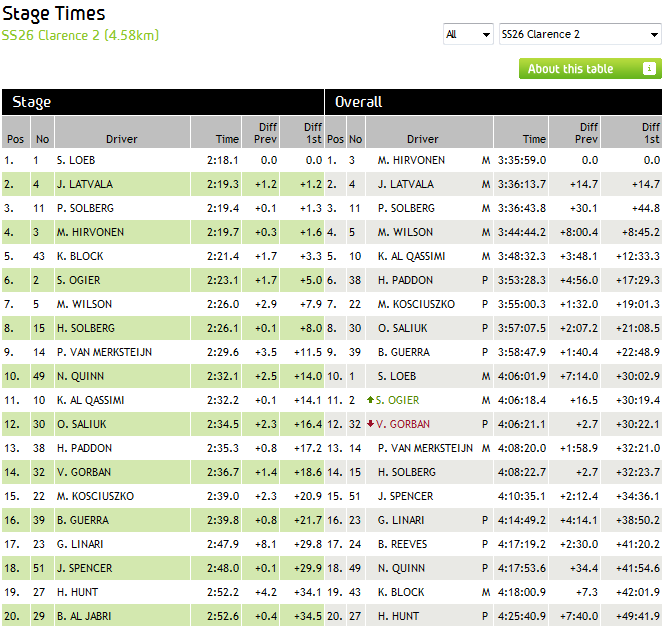663x626 pixels.
Task: Click O. SALIUK in the stage results
Action: 82,424
